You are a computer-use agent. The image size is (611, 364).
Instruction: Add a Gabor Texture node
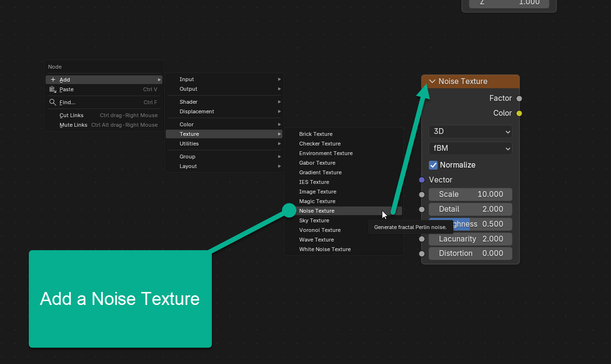click(x=344, y=163)
